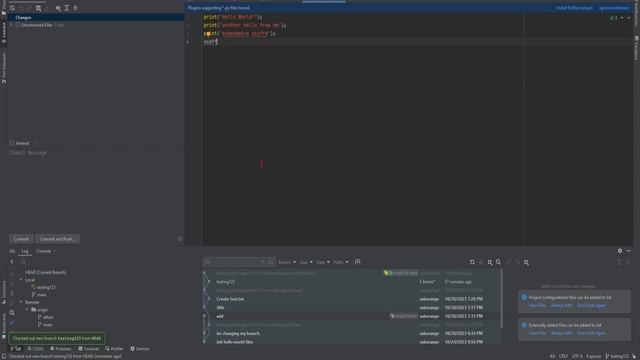Expand Unversioned Files node
Viewport: 640px width, 360px height.
point(11,25)
